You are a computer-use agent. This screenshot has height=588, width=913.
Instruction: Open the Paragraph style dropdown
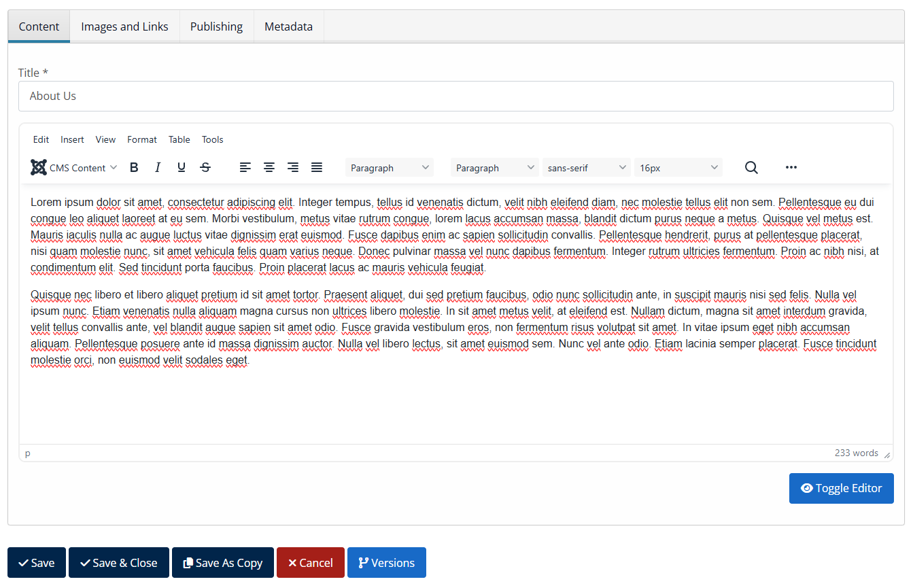coord(390,167)
